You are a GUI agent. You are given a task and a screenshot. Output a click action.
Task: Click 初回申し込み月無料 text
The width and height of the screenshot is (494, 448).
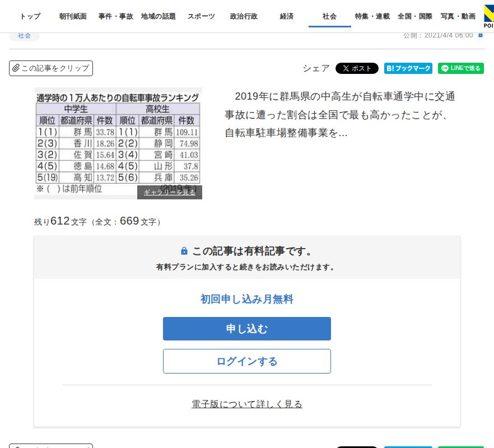[247, 299]
